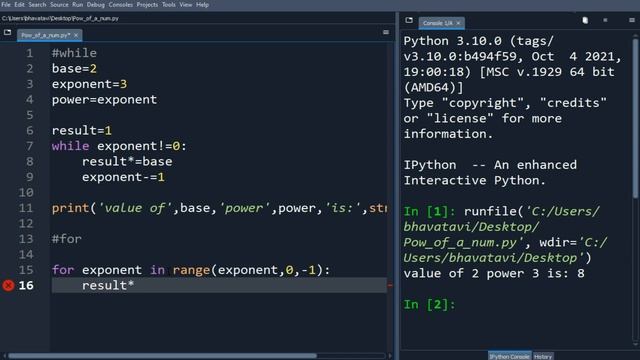Open the File menu
This screenshot has height=360, width=640.
point(6,5)
